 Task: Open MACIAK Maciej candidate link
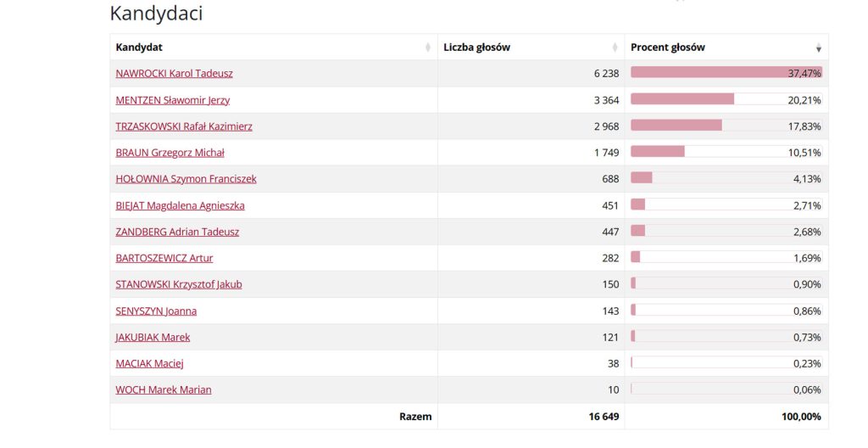[x=149, y=363]
